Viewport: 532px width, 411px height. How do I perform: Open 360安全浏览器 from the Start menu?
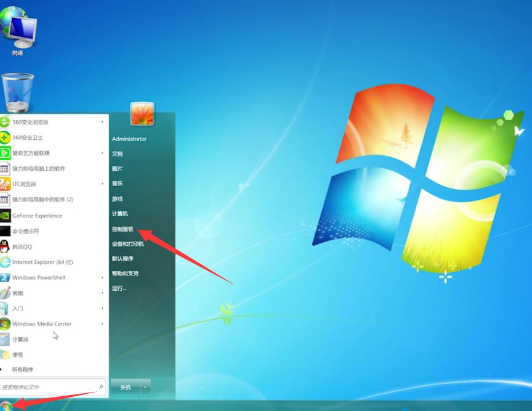tap(54, 122)
